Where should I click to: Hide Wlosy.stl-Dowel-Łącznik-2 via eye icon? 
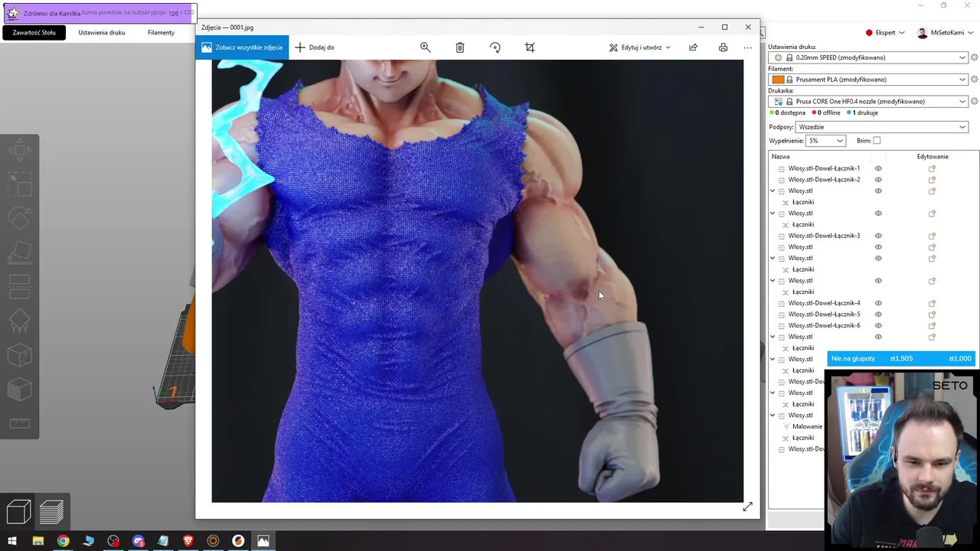pos(878,180)
